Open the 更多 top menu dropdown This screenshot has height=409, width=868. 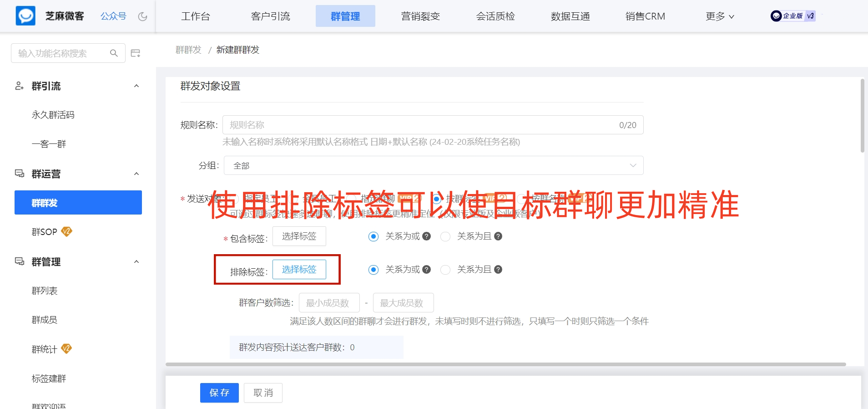click(720, 16)
